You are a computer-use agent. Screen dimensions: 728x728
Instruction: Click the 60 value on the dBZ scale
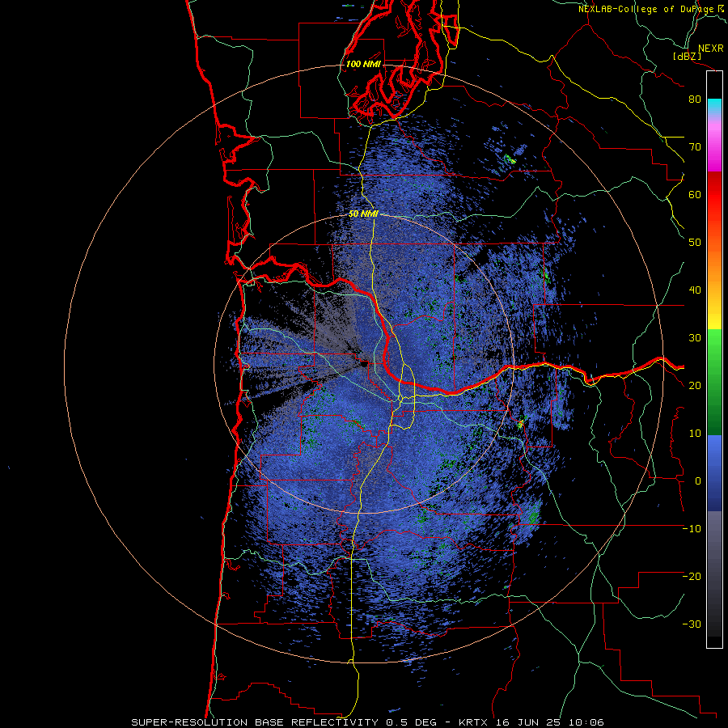(x=695, y=194)
